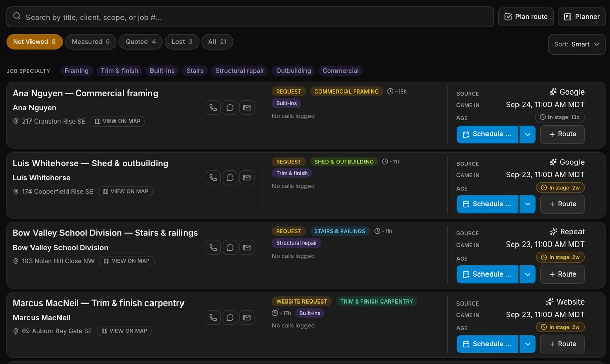
Task: Toggle the Outbuilding specialty filter
Action: click(x=293, y=71)
